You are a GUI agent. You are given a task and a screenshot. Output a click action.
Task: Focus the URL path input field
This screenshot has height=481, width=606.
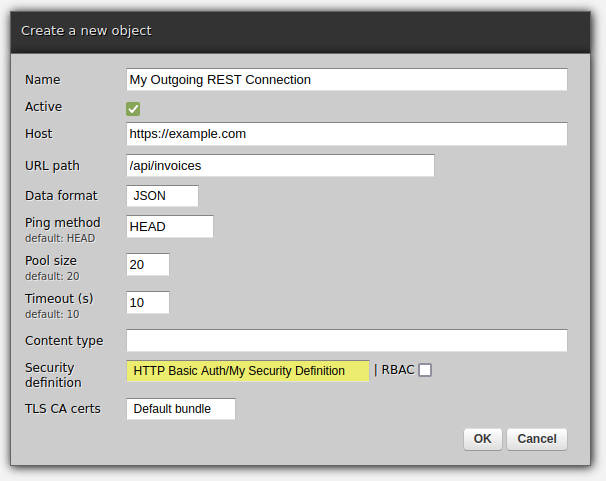280,166
